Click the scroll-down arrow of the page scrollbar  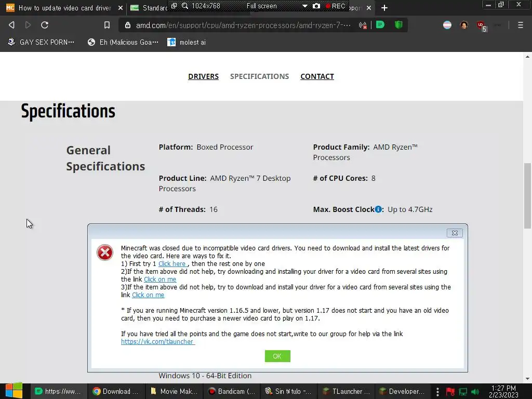point(527,379)
